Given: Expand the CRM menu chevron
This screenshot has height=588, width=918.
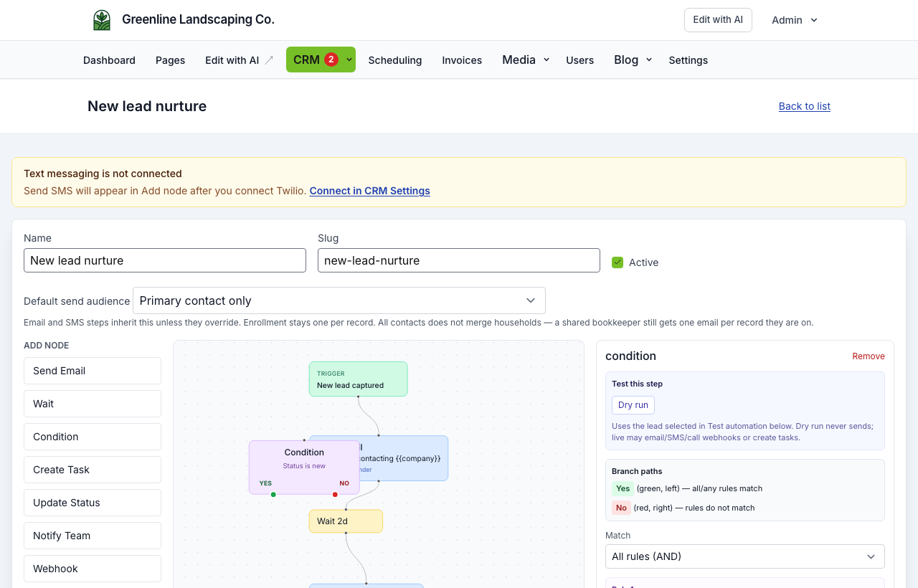Looking at the screenshot, I should tap(349, 60).
